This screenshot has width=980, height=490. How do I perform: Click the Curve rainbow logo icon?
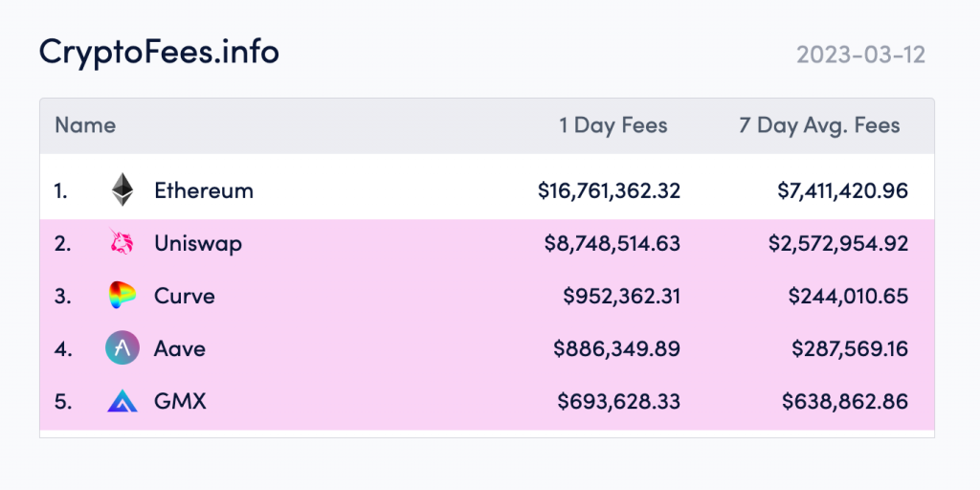pyautogui.click(x=122, y=296)
